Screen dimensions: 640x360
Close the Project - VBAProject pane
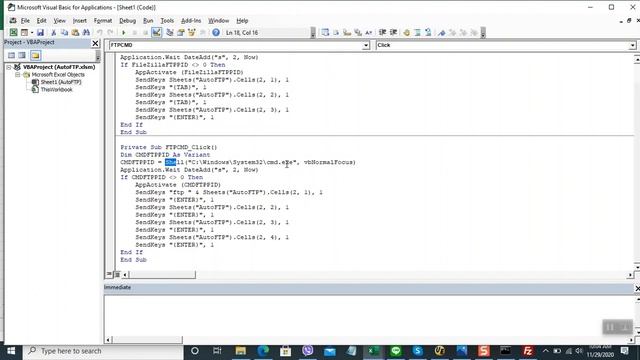pyautogui.click(x=95, y=43)
